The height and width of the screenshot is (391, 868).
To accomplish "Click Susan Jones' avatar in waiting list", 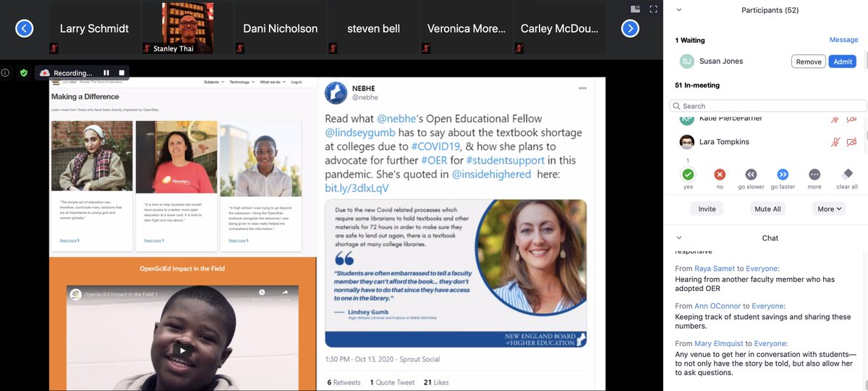I will [686, 62].
